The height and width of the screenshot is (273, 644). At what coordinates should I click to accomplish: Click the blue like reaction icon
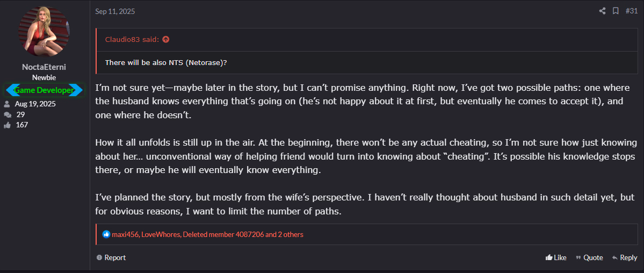pos(106,234)
